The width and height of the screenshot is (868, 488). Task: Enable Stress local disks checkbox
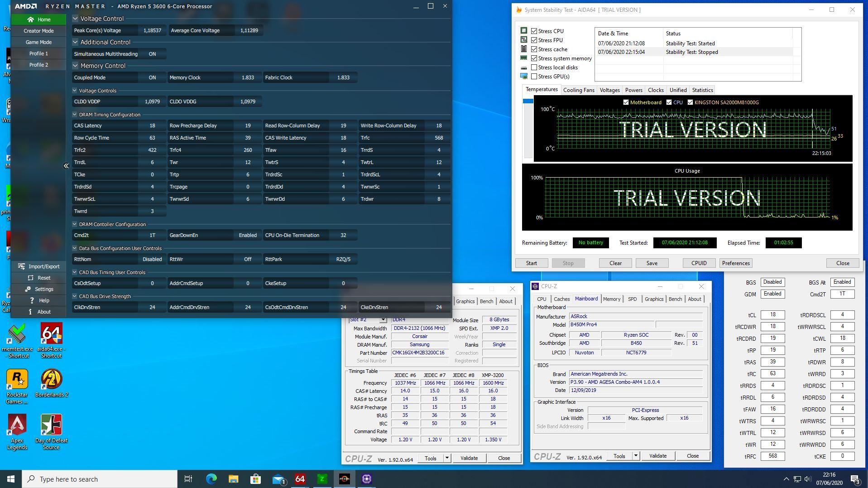[x=534, y=67]
